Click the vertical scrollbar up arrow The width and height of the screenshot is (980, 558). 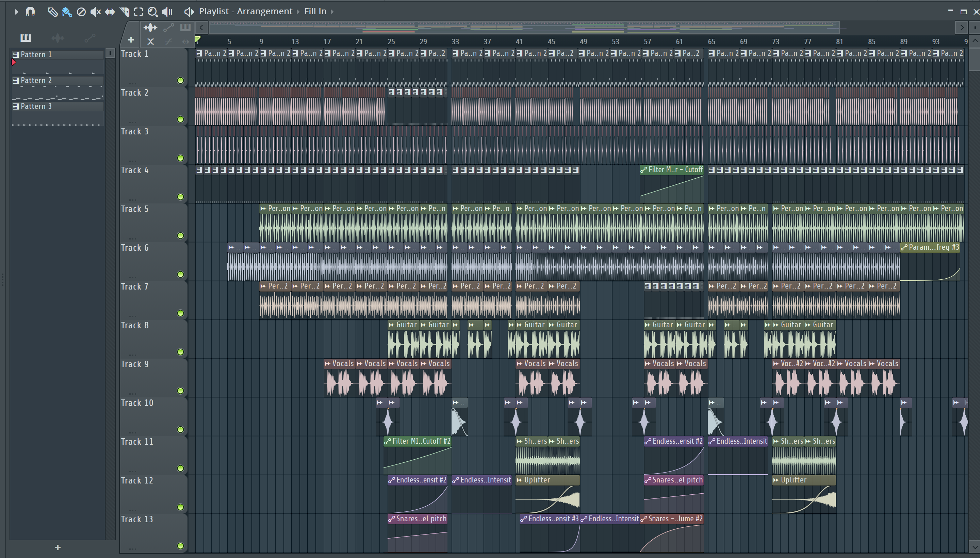975,41
